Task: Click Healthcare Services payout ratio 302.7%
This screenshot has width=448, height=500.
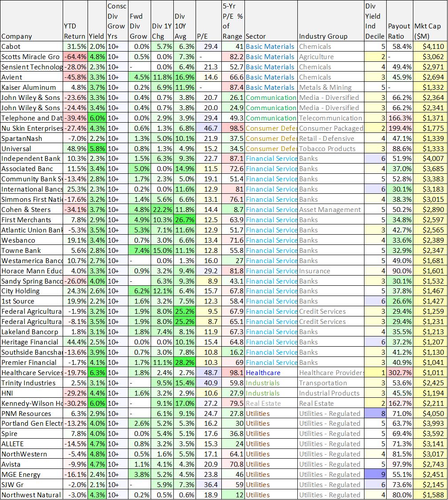Action: (400, 372)
